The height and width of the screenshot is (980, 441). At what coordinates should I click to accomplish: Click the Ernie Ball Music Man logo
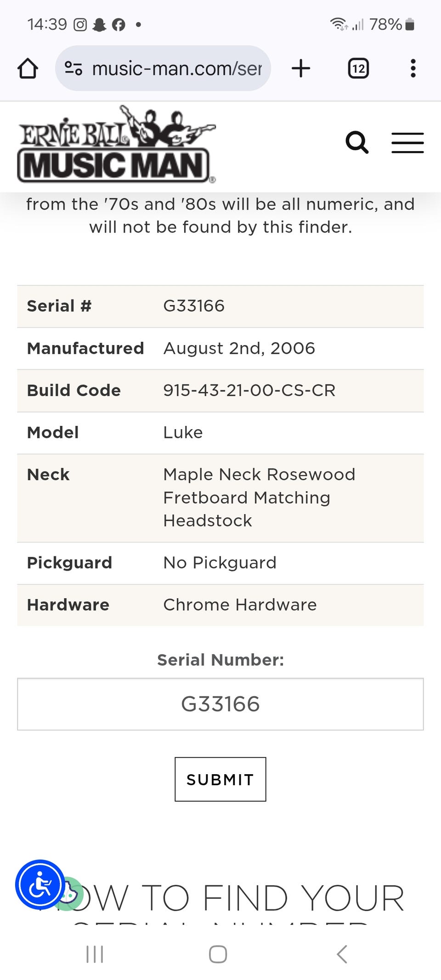click(116, 145)
